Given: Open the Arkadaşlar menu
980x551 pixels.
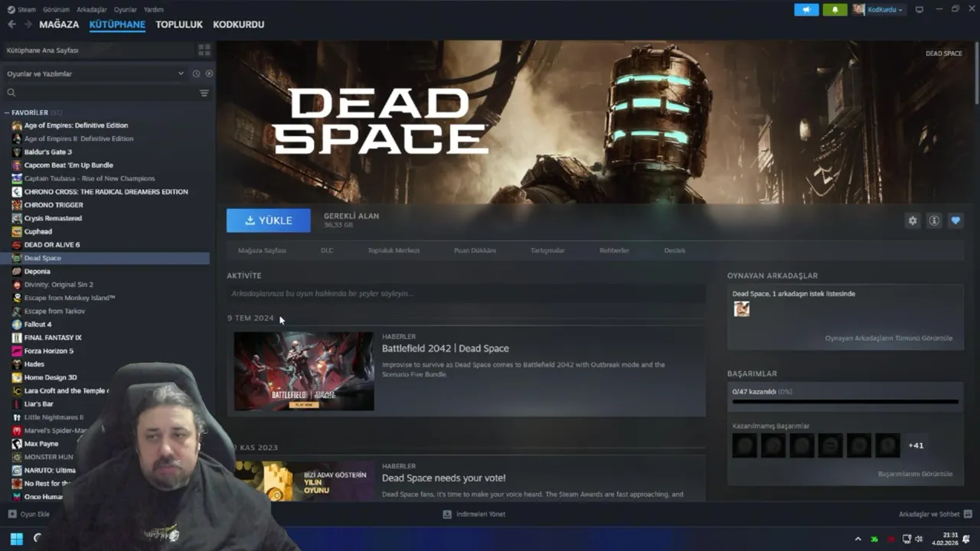Looking at the screenshot, I should [x=92, y=10].
